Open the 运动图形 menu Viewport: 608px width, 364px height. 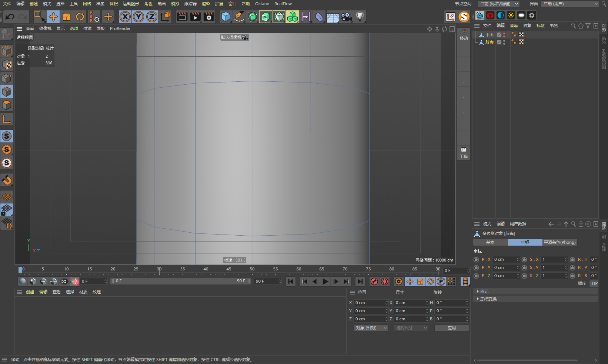(x=131, y=4)
